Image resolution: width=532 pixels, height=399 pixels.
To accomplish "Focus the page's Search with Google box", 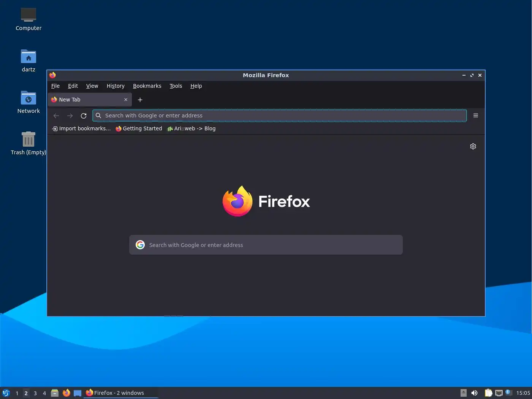I will pyautogui.click(x=266, y=245).
